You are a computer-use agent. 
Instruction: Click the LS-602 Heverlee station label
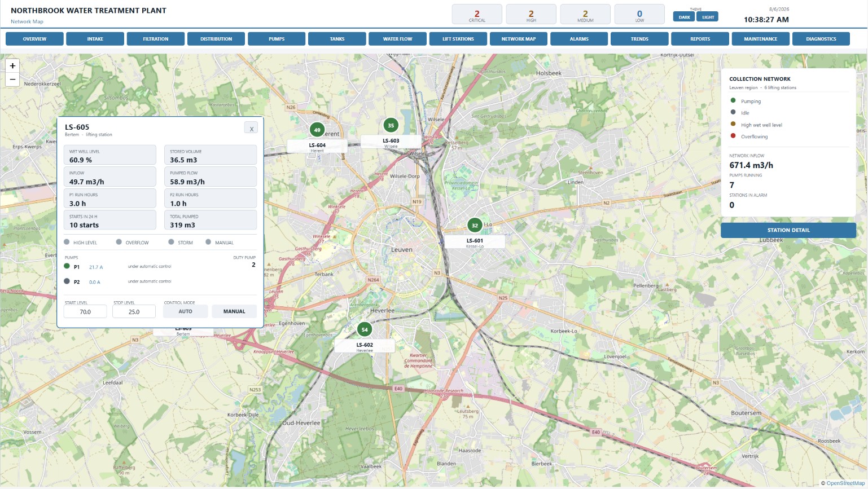tap(365, 346)
